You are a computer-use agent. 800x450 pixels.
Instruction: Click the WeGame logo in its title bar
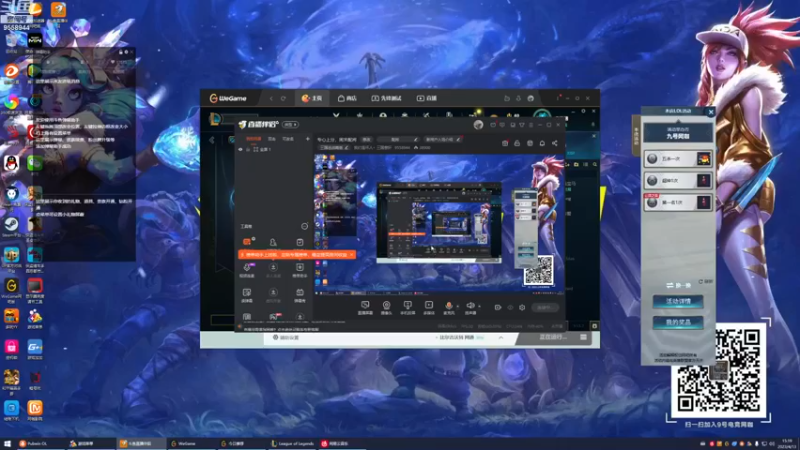pyautogui.click(x=228, y=98)
